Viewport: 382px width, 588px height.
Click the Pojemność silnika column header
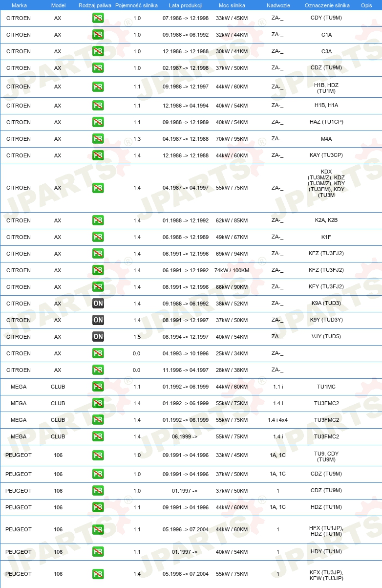pos(137,5)
